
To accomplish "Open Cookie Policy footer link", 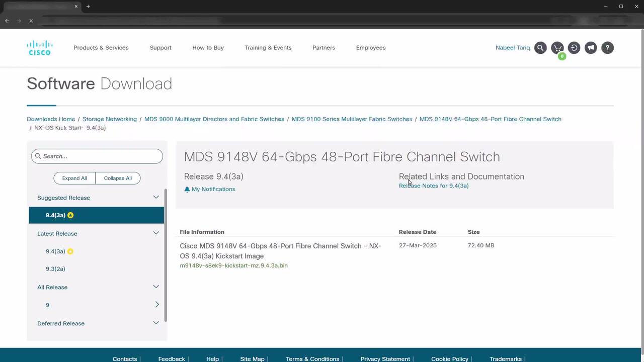I will (450, 359).
